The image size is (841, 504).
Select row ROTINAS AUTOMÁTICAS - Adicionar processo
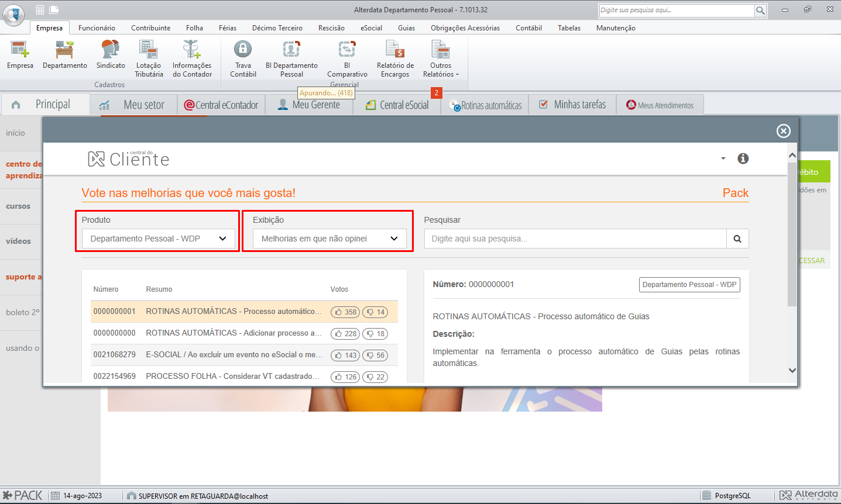(244, 333)
